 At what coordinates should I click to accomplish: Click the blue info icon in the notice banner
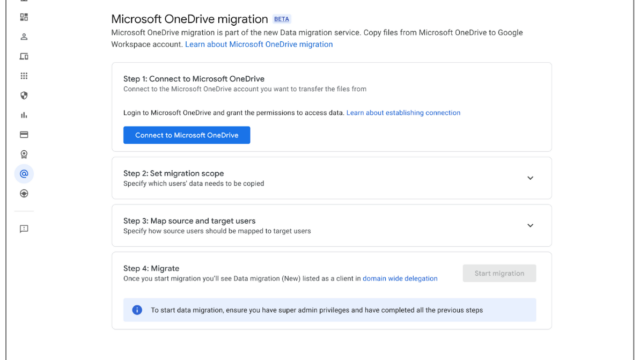[137, 310]
